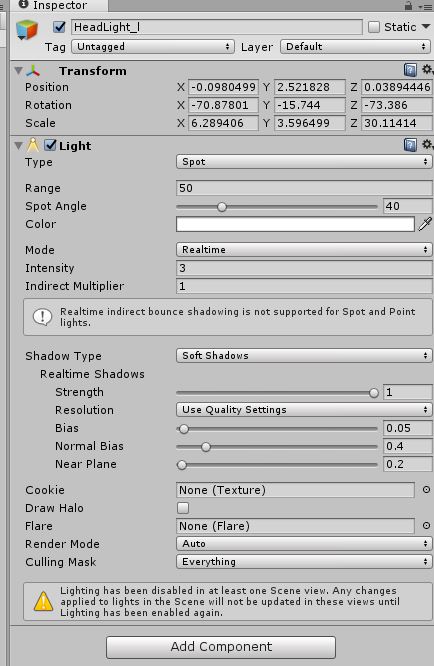The width and height of the screenshot is (434, 666).
Task: Open the Light Type dropdown set to Spot
Action: pos(304,162)
